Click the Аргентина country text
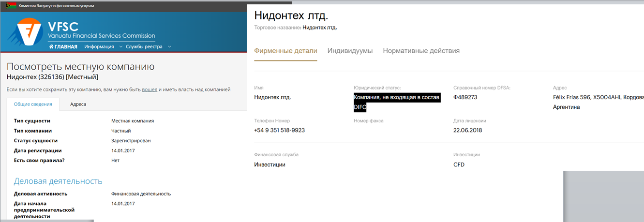 tap(566, 107)
